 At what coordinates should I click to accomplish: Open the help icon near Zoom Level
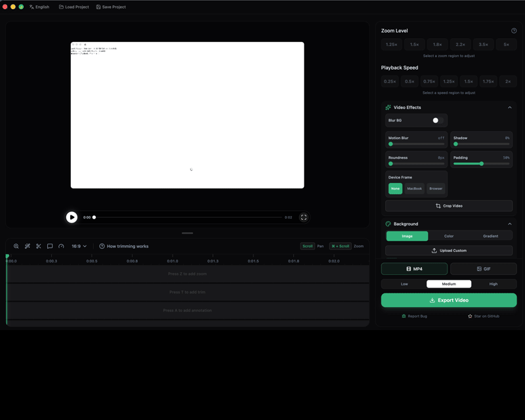pos(513,30)
